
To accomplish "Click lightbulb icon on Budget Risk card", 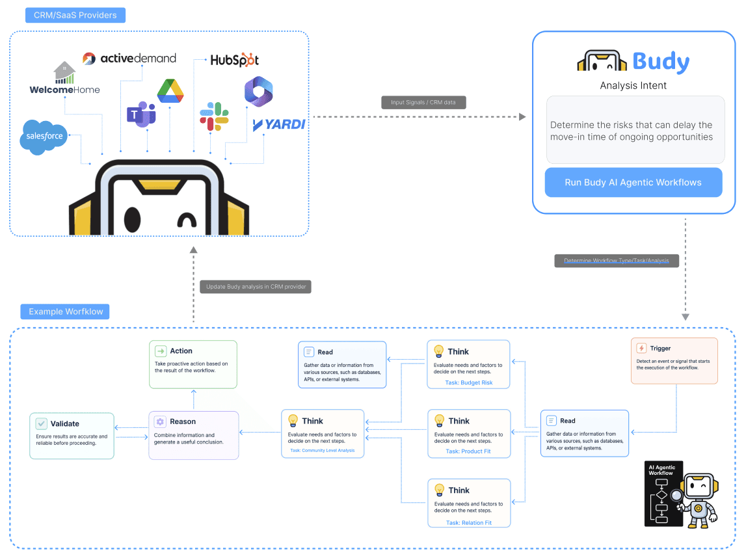I will point(438,352).
